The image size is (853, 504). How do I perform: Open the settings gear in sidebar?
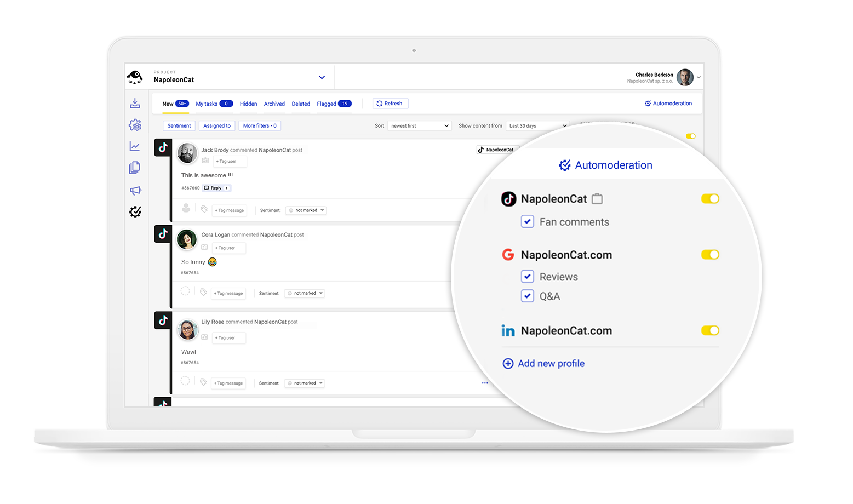point(135,125)
